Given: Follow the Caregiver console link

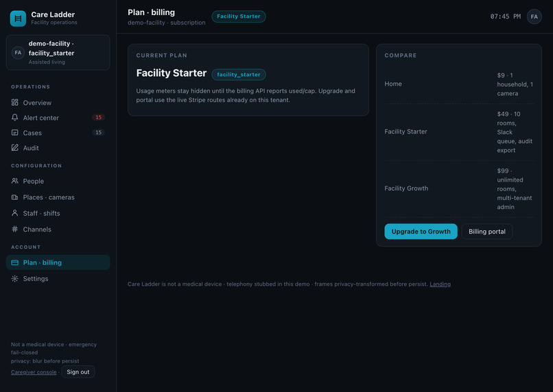Looking at the screenshot, I should [x=34, y=372].
